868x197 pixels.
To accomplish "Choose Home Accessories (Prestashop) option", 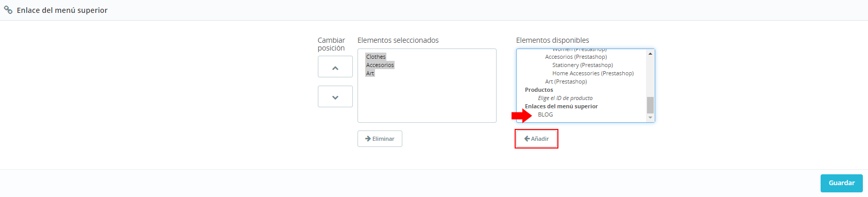I will (x=593, y=73).
